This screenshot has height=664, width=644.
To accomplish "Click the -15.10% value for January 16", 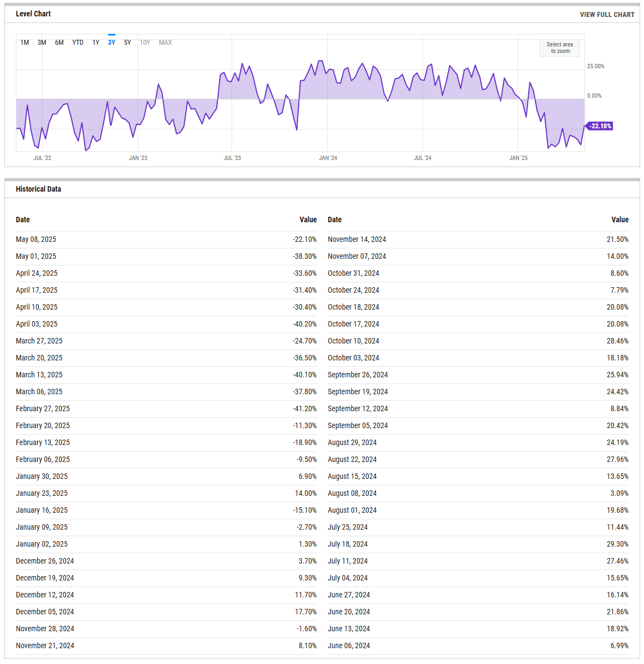I will pos(304,510).
